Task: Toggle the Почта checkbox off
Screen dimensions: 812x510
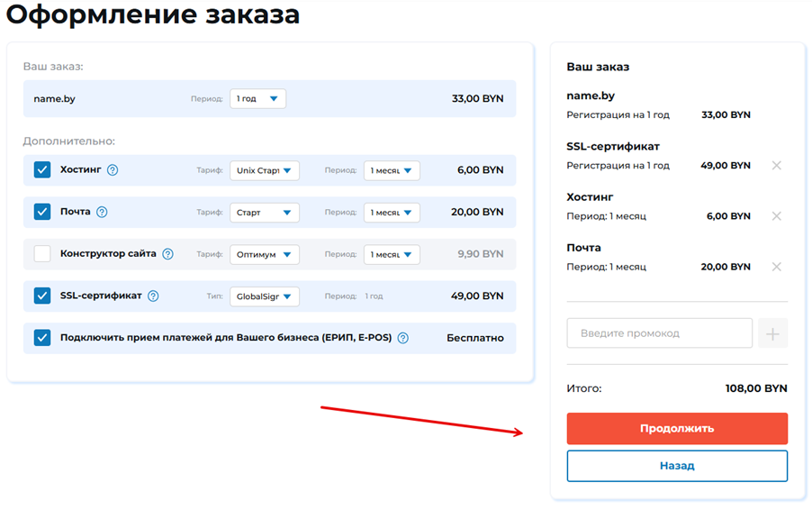Action: coord(42,213)
